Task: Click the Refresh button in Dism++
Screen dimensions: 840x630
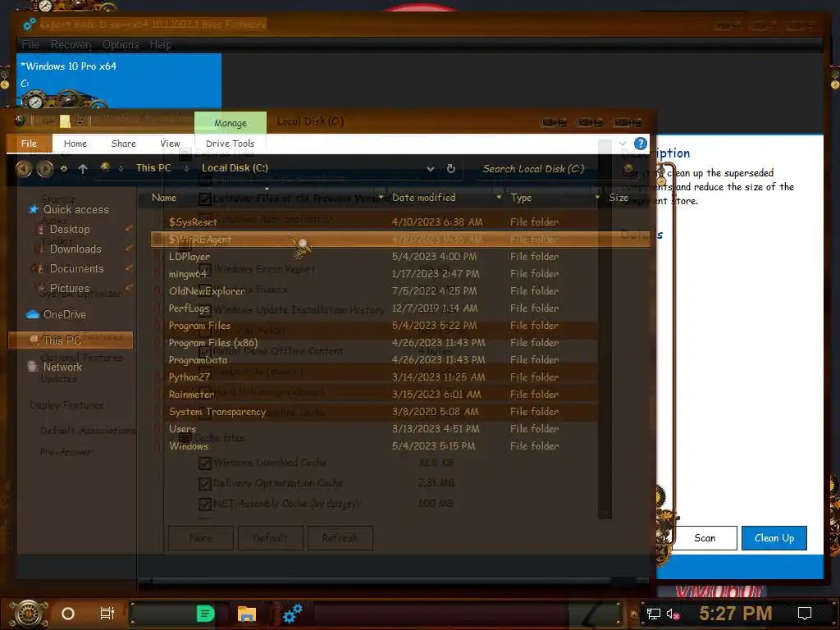Action: [x=340, y=538]
